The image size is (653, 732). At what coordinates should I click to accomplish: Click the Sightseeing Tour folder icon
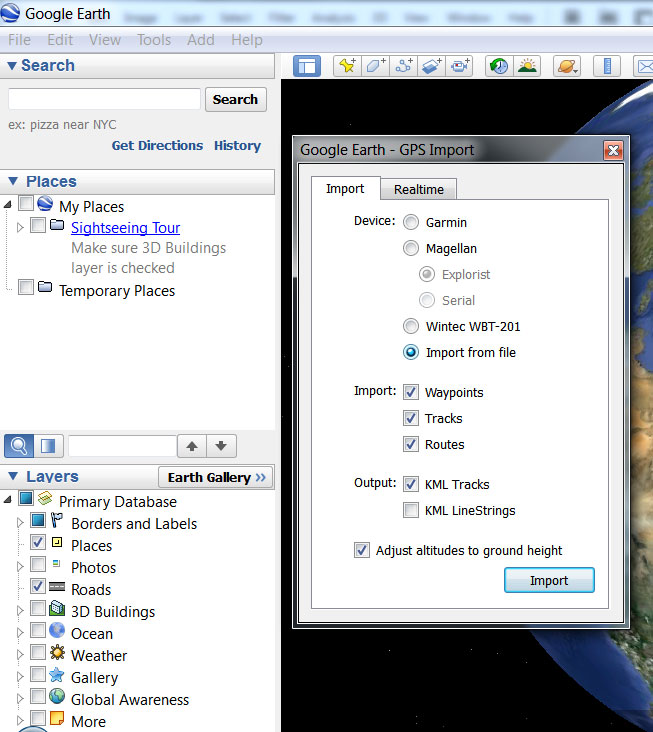point(57,225)
